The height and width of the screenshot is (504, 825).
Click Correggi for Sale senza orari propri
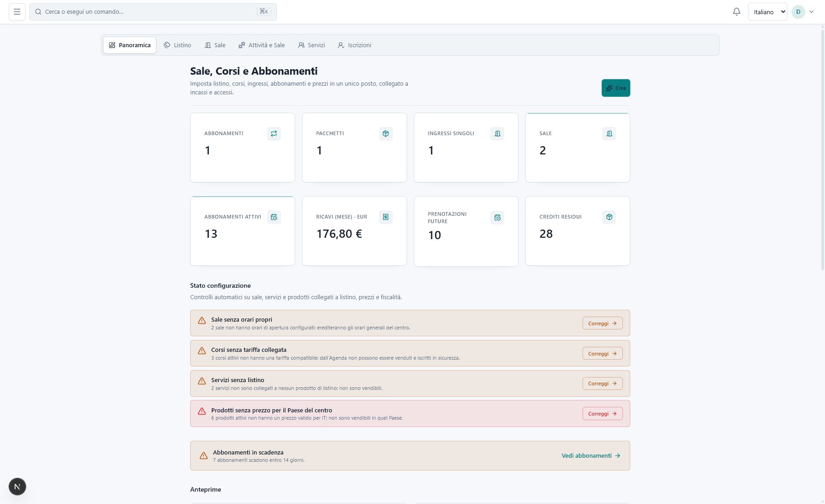[x=602, y=323]
